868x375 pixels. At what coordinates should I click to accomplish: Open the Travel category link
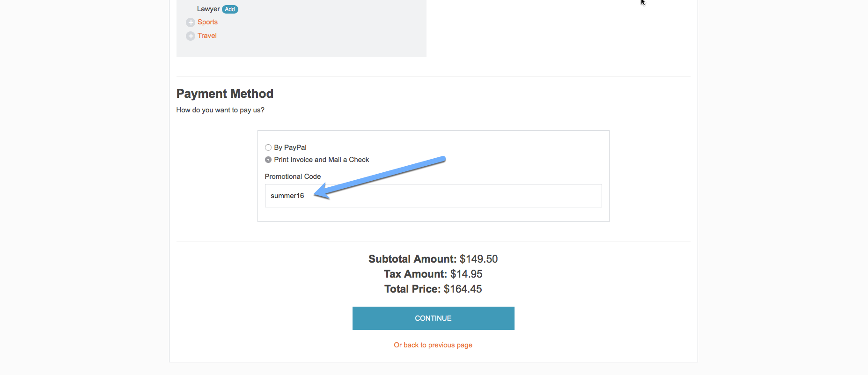(207, 36)
